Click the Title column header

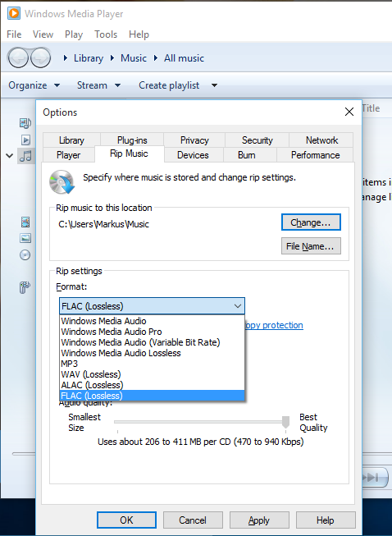371,108
